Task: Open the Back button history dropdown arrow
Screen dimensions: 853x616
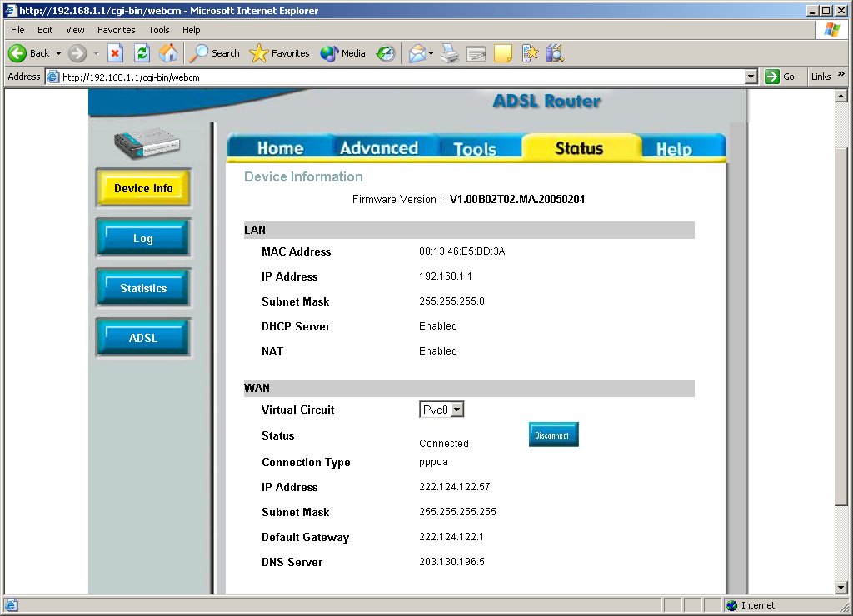Action: point(58,53)
